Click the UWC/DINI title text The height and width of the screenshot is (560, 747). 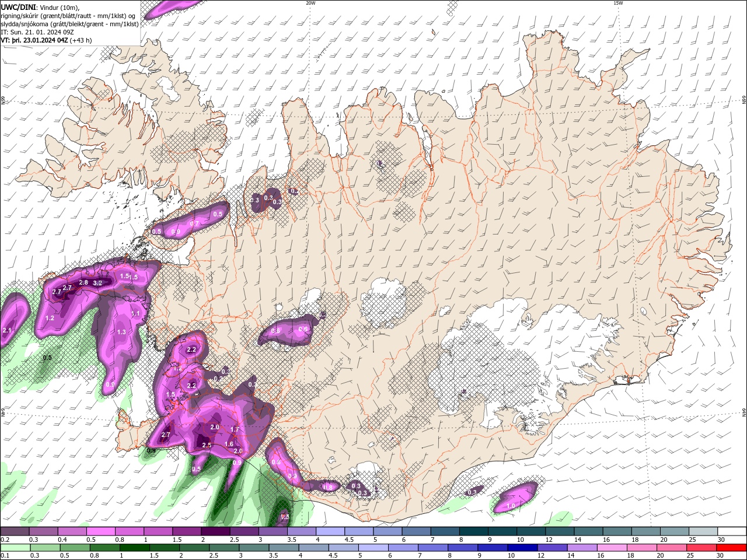click(18, 6)
